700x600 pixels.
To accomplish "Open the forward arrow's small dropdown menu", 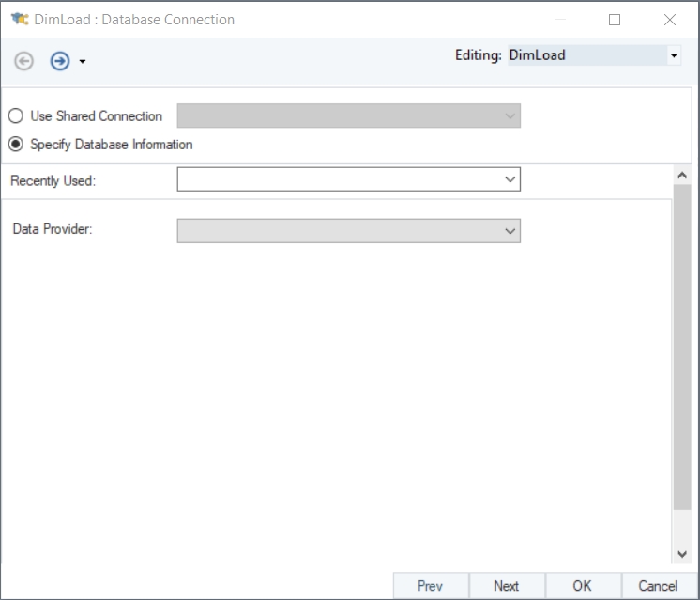I will click(83, 61).
